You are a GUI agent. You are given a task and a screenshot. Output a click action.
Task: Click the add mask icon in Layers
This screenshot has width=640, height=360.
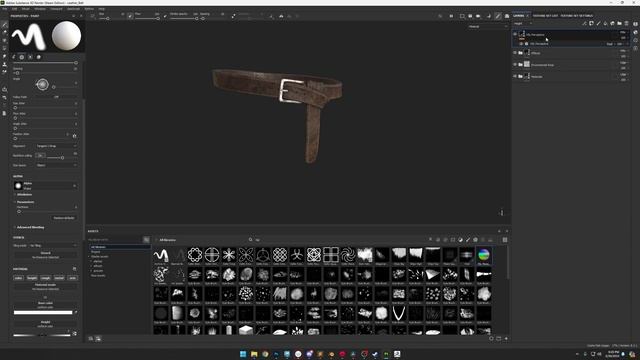click(591, 24)
